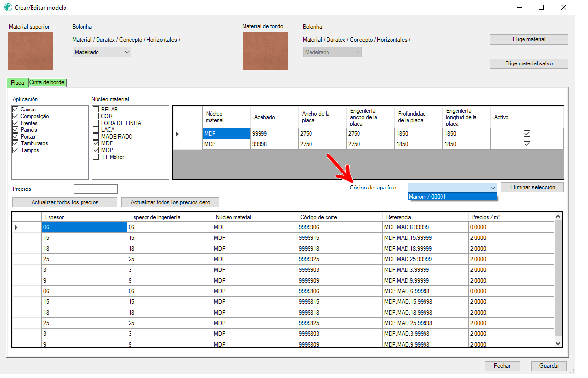This screenshot has width=588, height=378.
Task: Switch to the Placa tab
Action: tap(17, 82)
